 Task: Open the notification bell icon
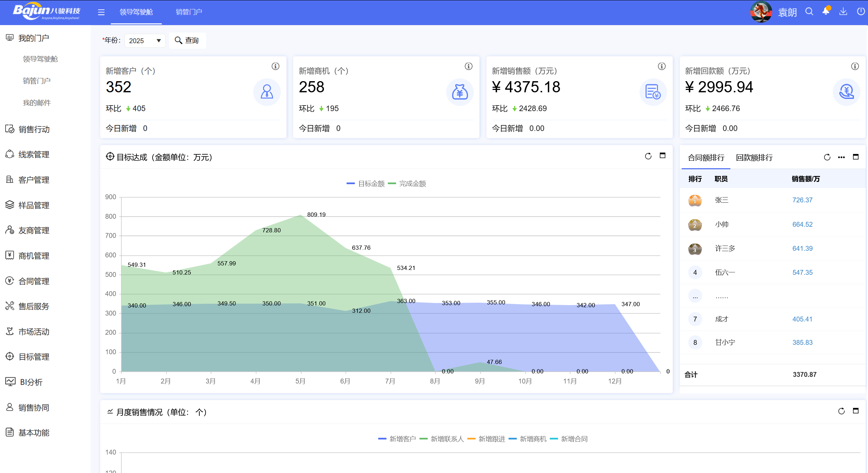826,11
